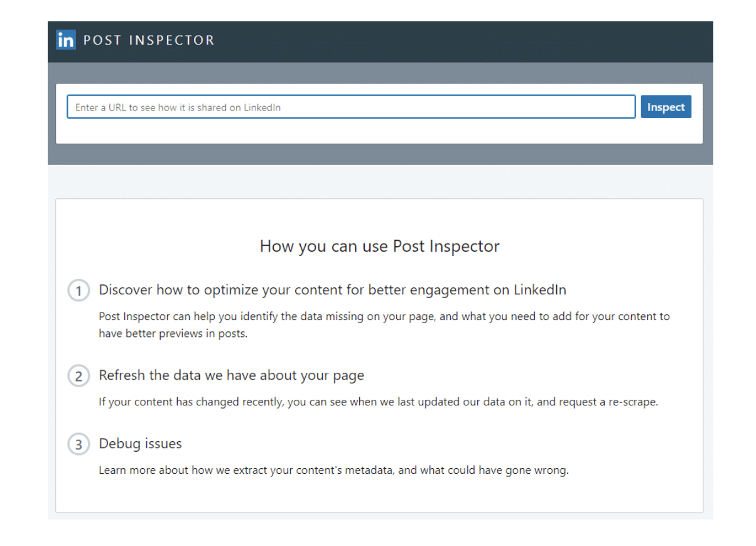The image size is (756, 546).
Task: Click the optimize content heading for step one
Action: [x=332, y=290]
